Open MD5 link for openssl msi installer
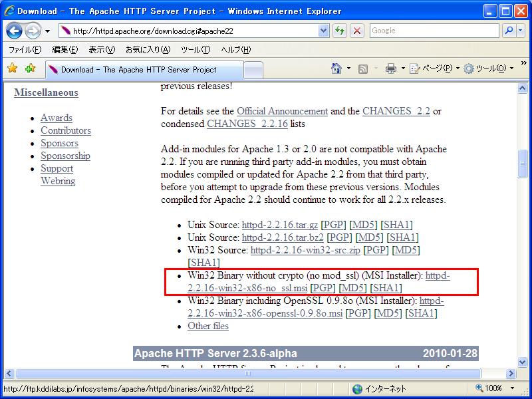Viewport: 532px width, 399px height. [x=388, y=313]
